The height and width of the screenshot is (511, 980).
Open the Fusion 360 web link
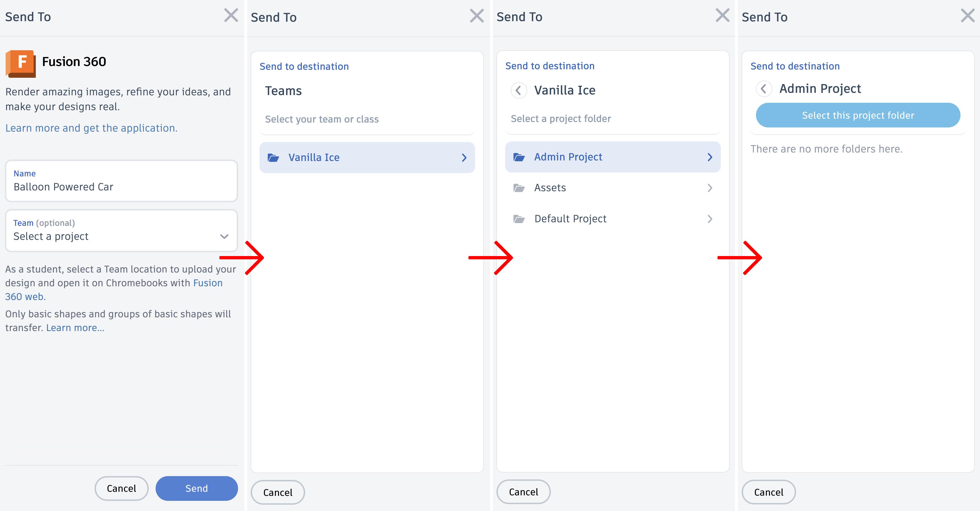click(207, 283)
